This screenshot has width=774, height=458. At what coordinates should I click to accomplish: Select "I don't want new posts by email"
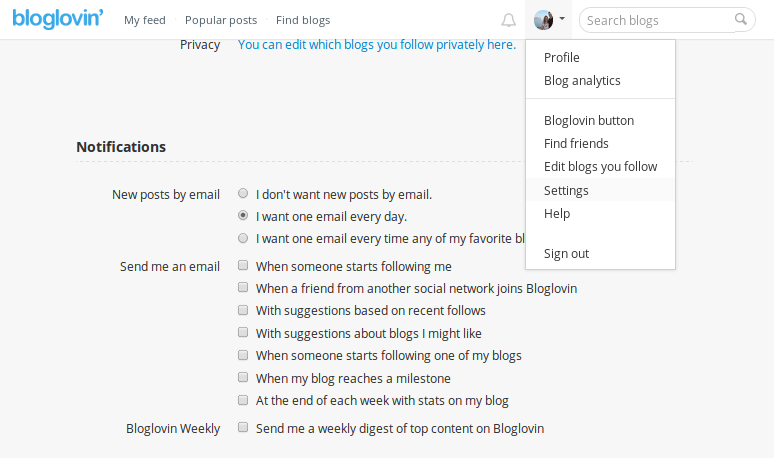(243, 193)
